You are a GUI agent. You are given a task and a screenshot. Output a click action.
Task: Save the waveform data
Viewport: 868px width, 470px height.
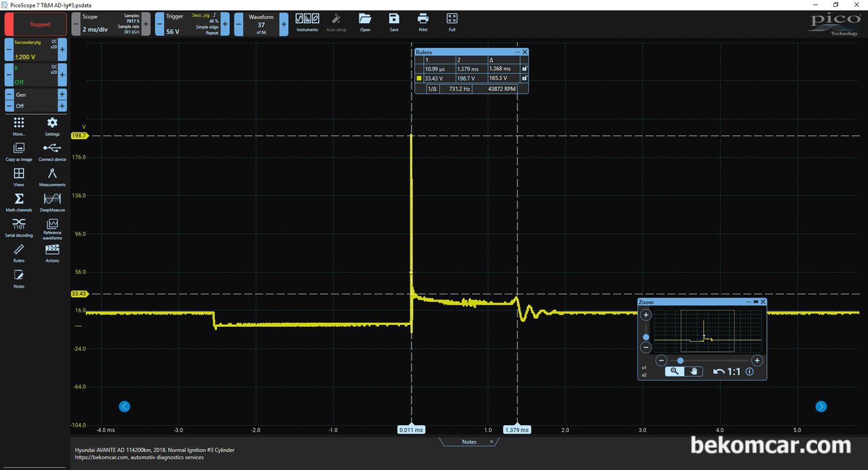[x=394, y=22]
